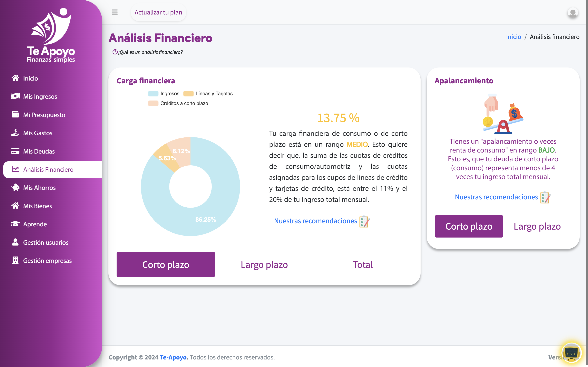Click the Mis Gastos hand-dollar icon
Viewport: 588px width, 367px height.
15,133
